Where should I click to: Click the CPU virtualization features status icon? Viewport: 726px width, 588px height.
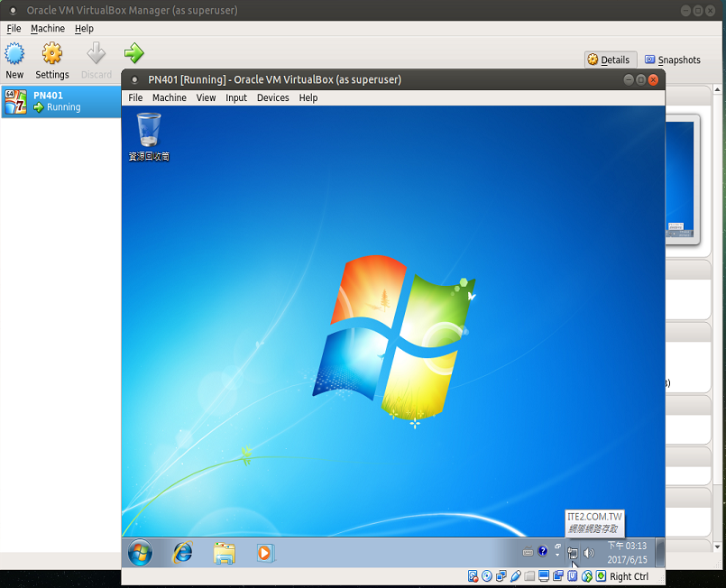[x=573, y=576]
